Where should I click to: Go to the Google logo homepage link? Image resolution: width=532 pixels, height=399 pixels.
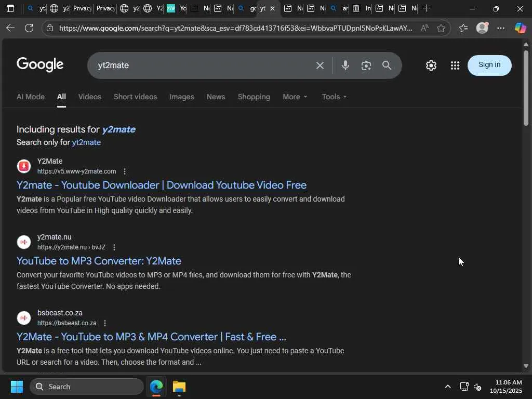pos(40,64)
